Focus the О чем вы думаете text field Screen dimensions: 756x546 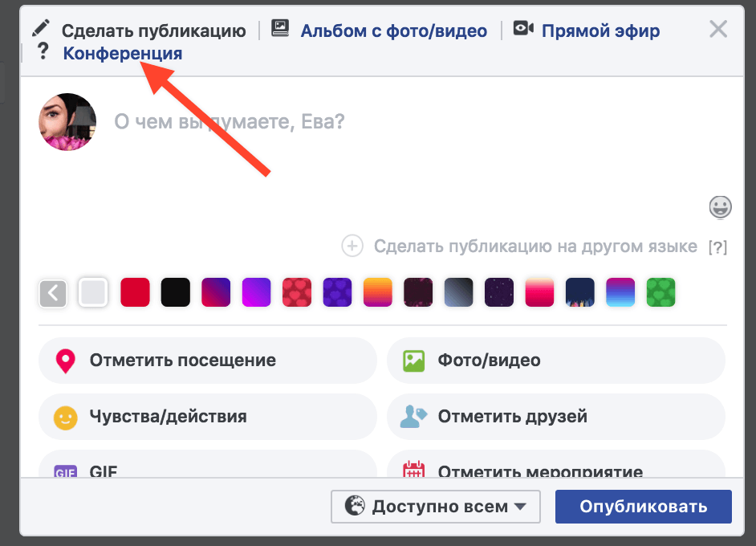230,121
